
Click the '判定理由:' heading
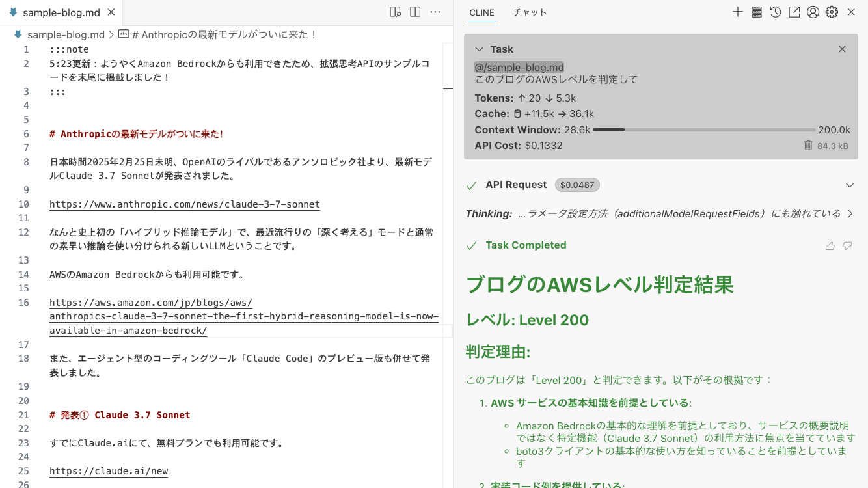coord(498,352)
